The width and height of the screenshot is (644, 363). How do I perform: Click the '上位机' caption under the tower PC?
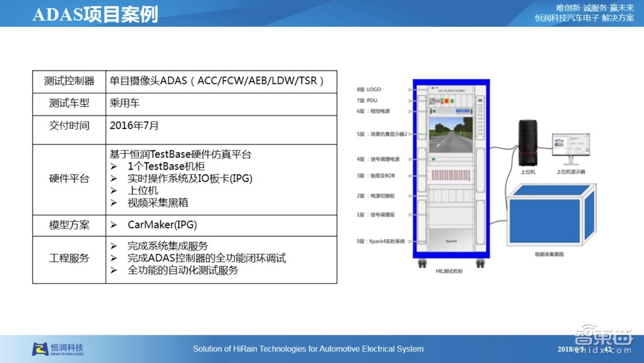tap(528, 172)
